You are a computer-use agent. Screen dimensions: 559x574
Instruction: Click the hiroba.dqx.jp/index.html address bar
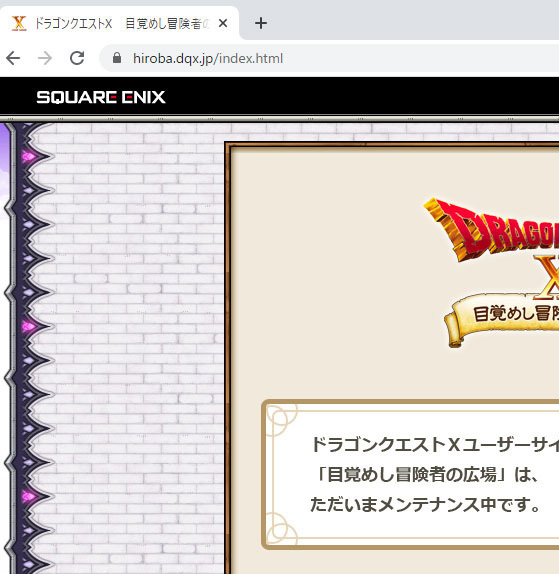pos(329,58)
